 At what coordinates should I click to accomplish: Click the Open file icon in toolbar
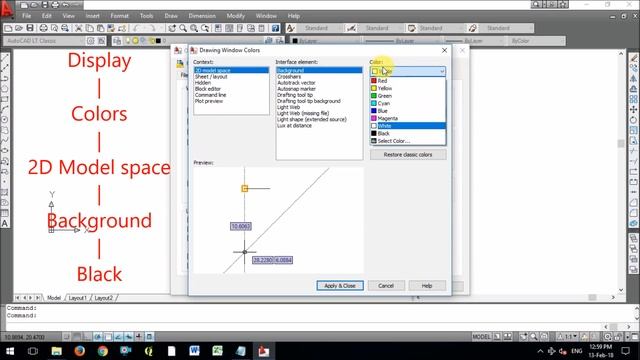coord(19,28)
